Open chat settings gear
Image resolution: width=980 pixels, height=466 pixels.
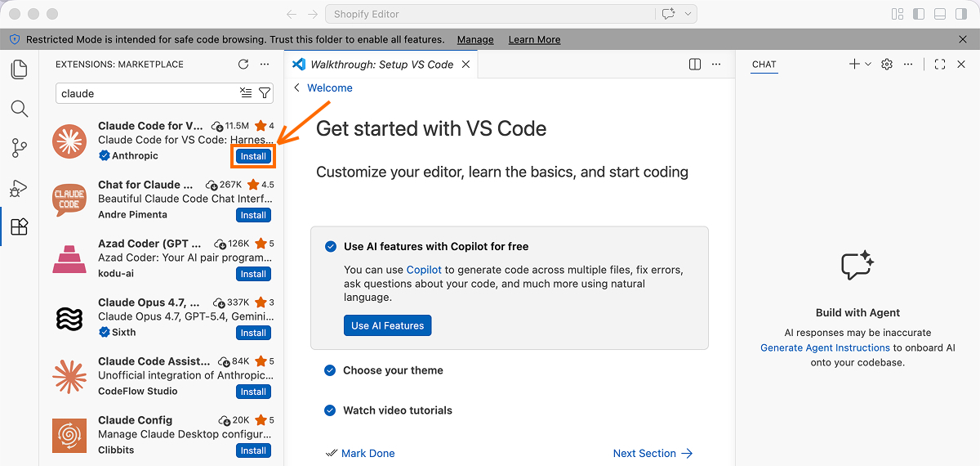887,65
